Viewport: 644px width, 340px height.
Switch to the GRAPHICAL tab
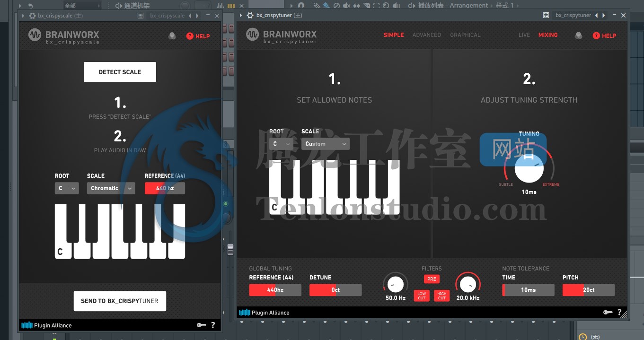click(x=465, y=35)
